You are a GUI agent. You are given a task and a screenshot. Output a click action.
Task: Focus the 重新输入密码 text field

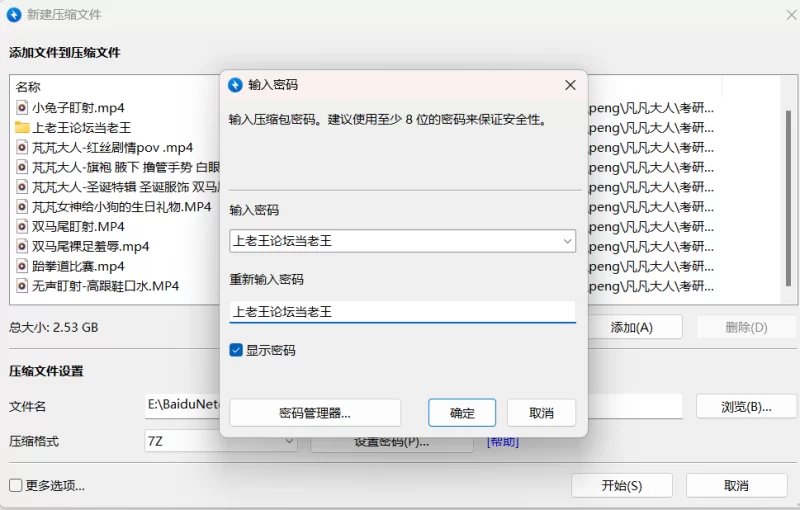[402, 312]
